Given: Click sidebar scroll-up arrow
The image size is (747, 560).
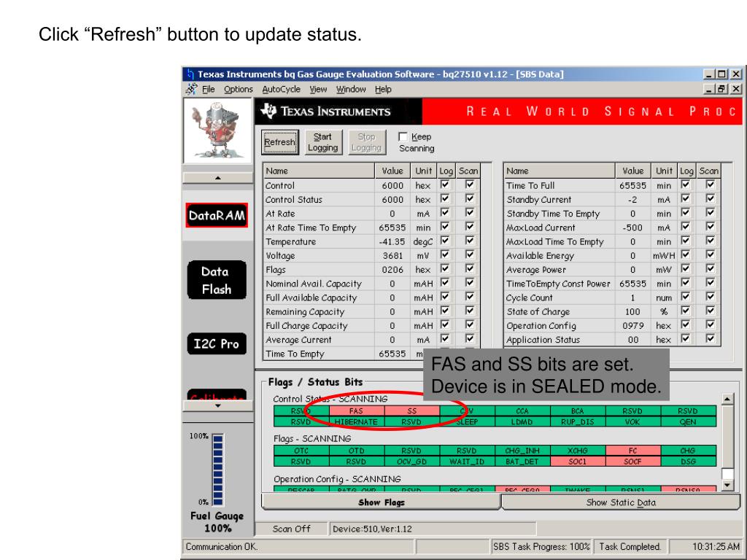Looking at the screenshot, I should point(217,178).
